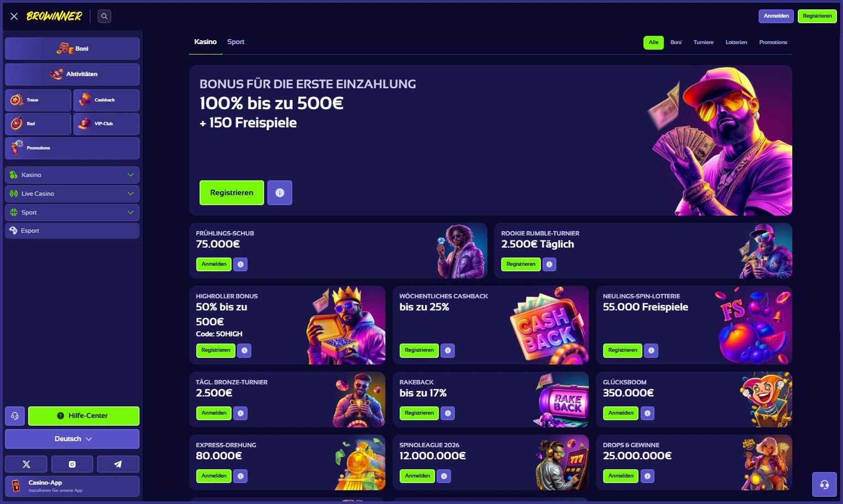Open the Casino-App install tile
This screenshot has width=843, height=504.
[x=72, y=486]
